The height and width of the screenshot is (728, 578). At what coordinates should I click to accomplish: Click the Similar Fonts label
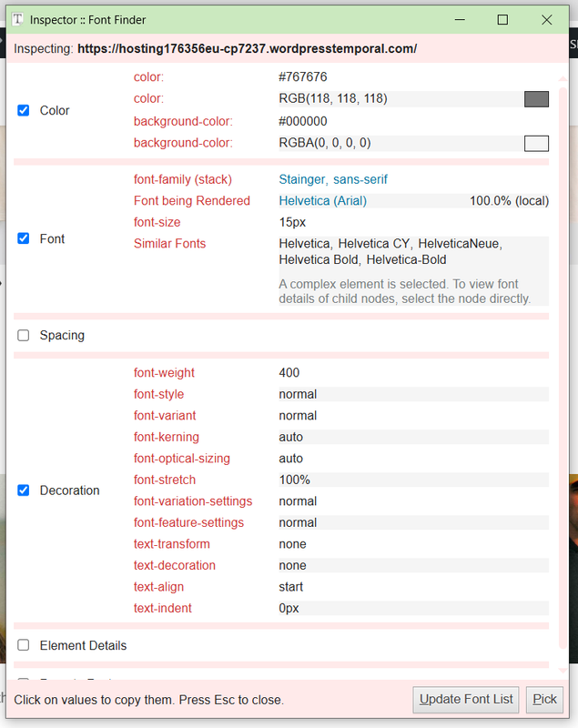(x=169, y=244)
